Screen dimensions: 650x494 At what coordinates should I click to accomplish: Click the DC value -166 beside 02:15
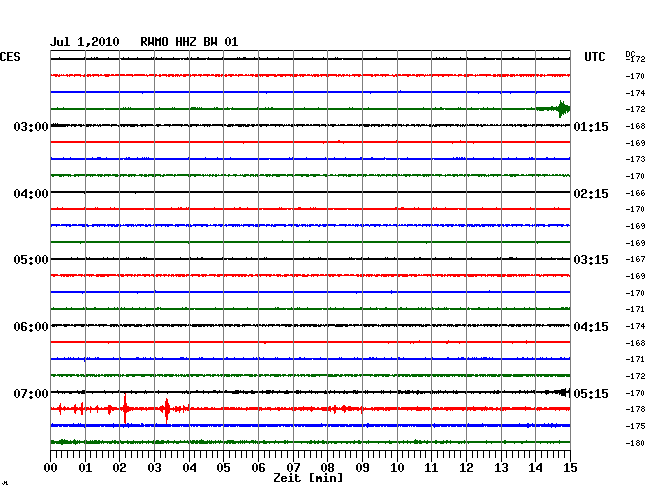[x=635, y=193]
